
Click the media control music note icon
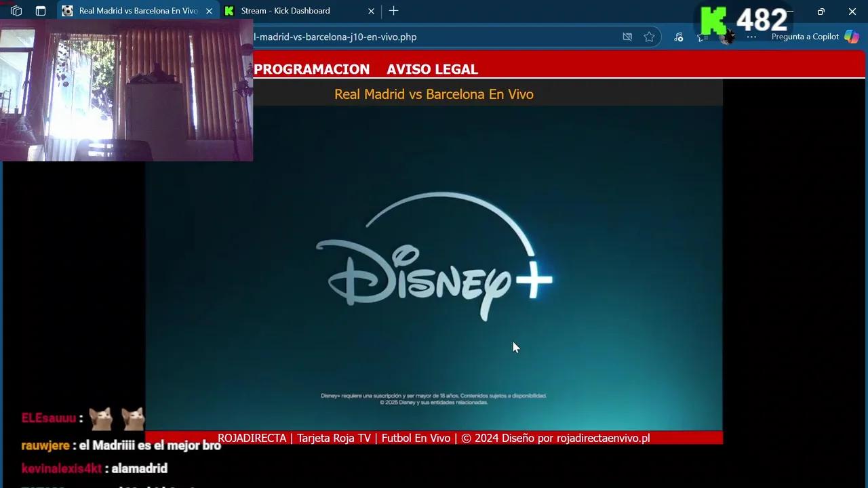[x=678, y=37]
